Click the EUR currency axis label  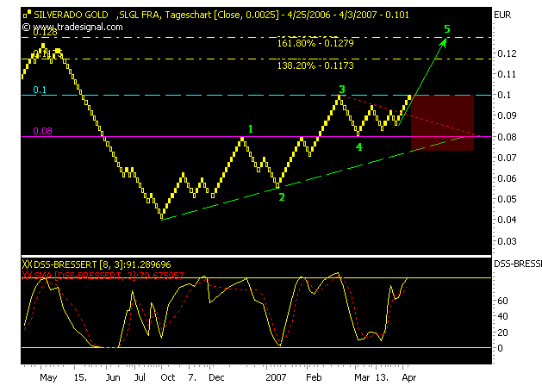[502, 15]
